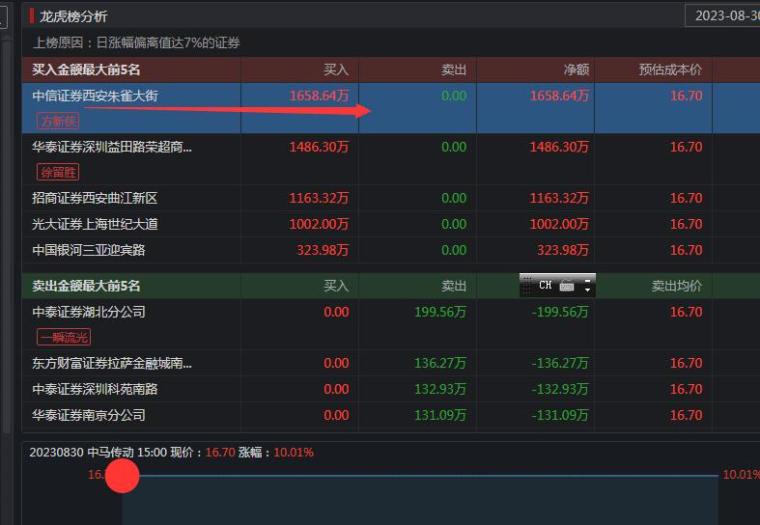Click 16.70 cost price in 光大证券上海世纪大道 row
This screenshot has height=525, width=760.
(x=686, y=224)
